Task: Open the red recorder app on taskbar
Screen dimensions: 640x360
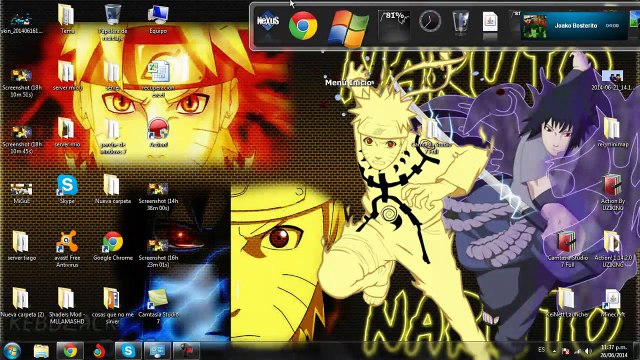Action: point(187,351)
